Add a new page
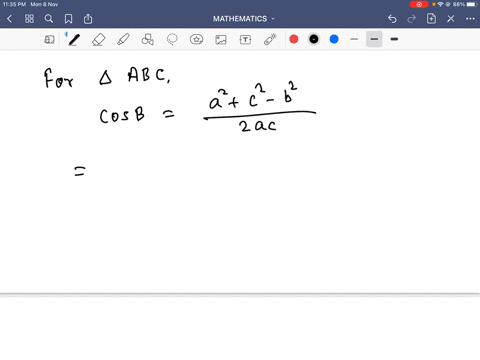The height and width of the screenshot is (360, 480). 431,19
